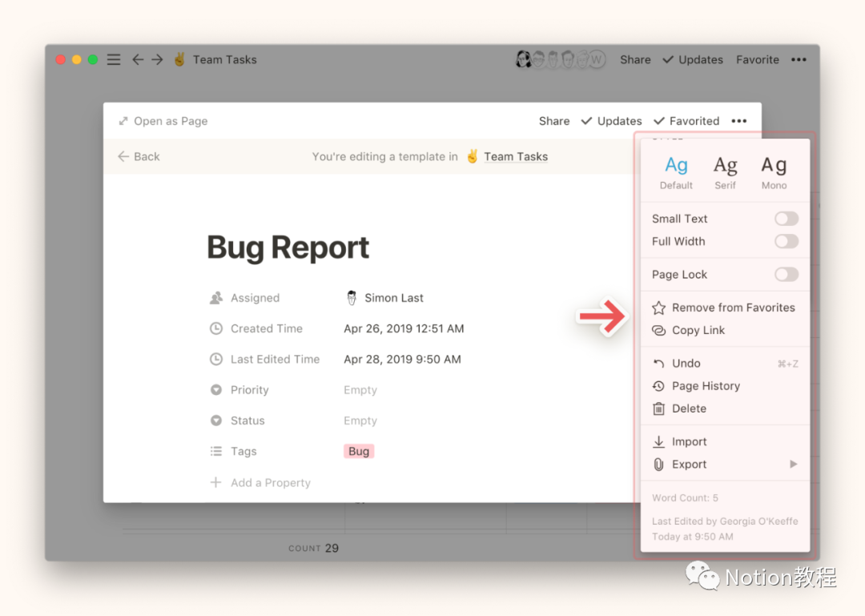Viewport: 865px width, 616px height.
Task: Click the Back button in the template banner
Action: [x=139, y=156]
